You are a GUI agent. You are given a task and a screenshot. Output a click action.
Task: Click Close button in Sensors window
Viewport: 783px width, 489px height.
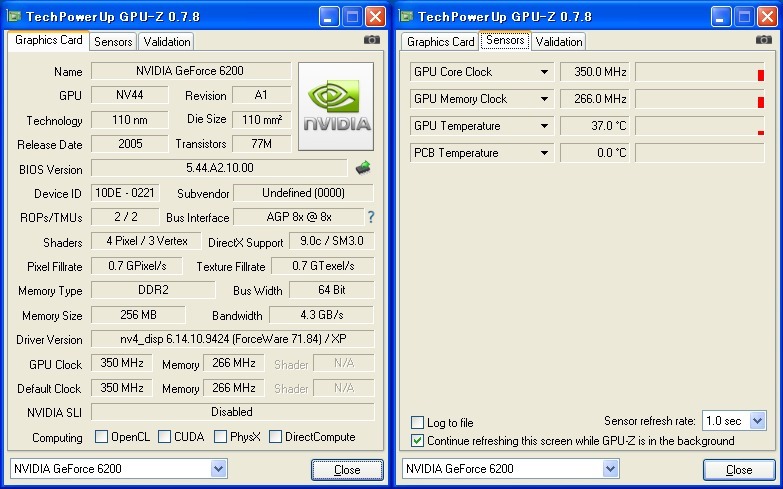click(x=739, y=470)
